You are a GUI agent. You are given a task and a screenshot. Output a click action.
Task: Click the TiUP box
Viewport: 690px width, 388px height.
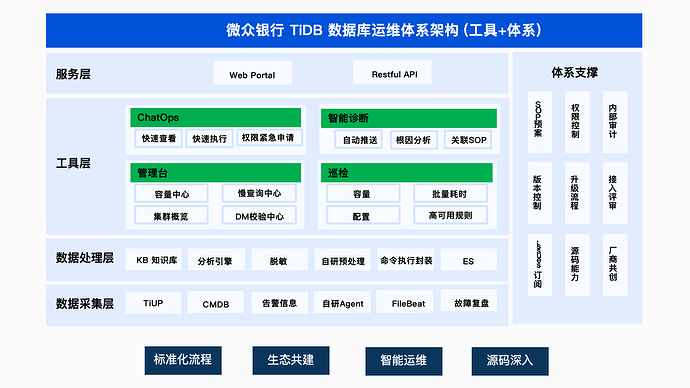[153, 303]
